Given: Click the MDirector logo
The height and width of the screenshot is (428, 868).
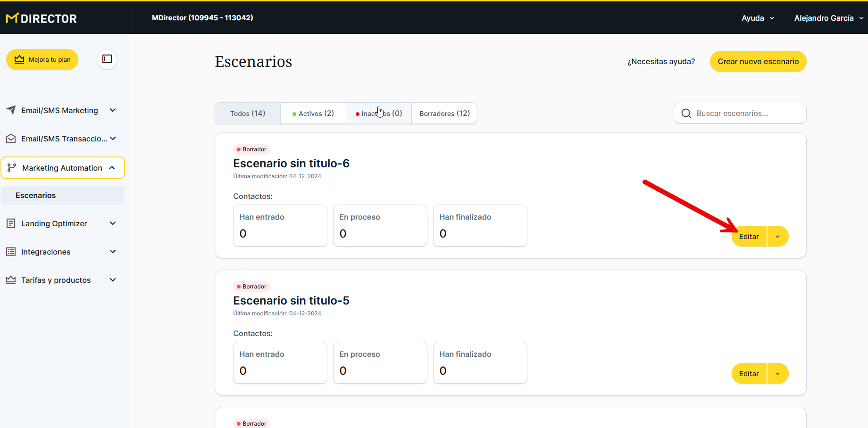Looking at the screenshot, I should (42, 18).
